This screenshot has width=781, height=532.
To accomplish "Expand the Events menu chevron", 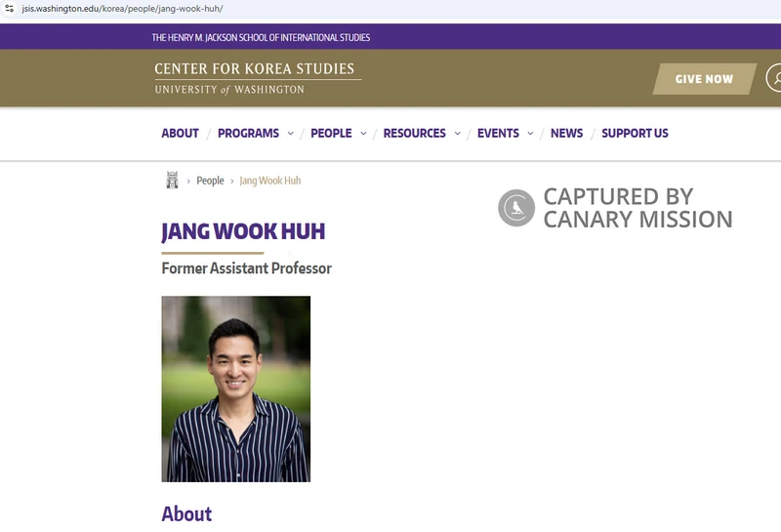I will click(x=530, y=134).
